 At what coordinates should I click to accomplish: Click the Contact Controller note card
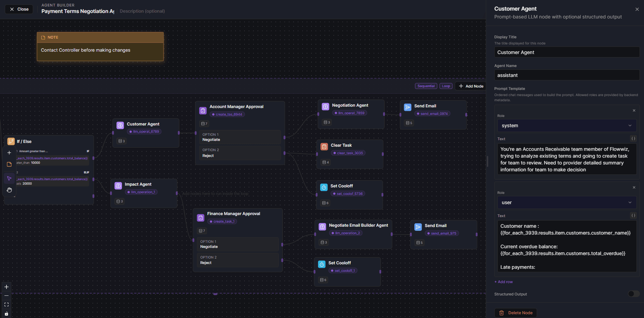pos(100,47)
